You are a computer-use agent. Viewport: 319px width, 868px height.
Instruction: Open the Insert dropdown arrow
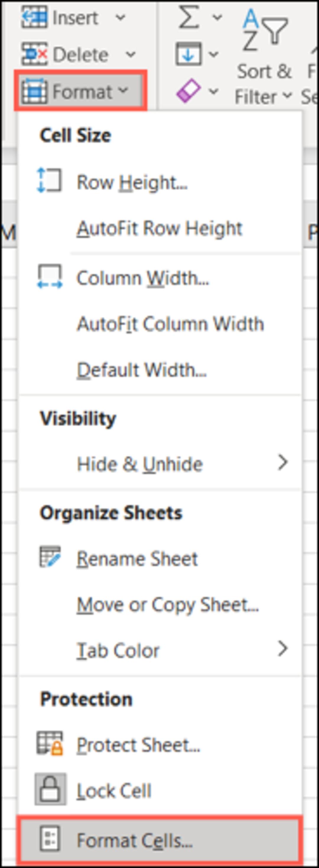click(x=121, y=17)
